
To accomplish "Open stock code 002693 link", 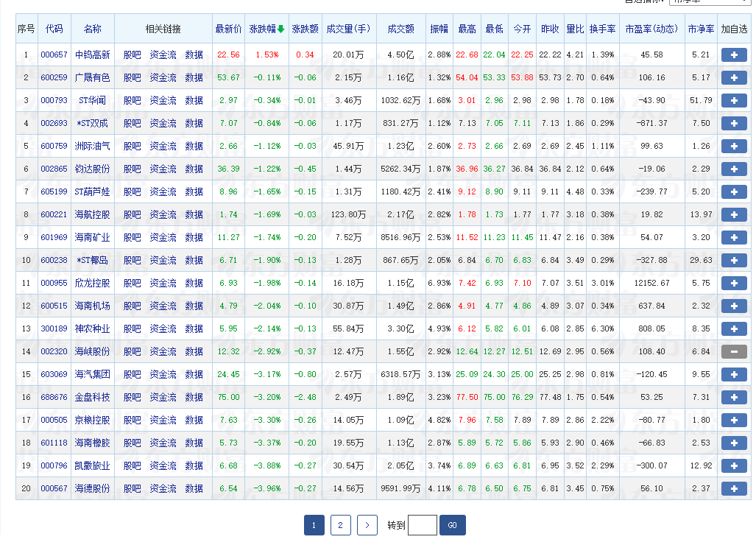I will (x=54, y=124).
